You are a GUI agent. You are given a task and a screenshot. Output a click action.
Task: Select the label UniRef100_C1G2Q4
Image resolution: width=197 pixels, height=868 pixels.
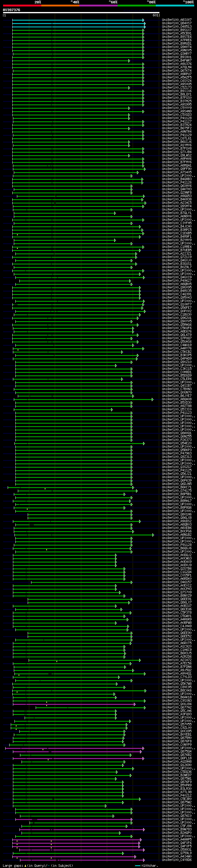pyautogui.click(x=177, y=572)
